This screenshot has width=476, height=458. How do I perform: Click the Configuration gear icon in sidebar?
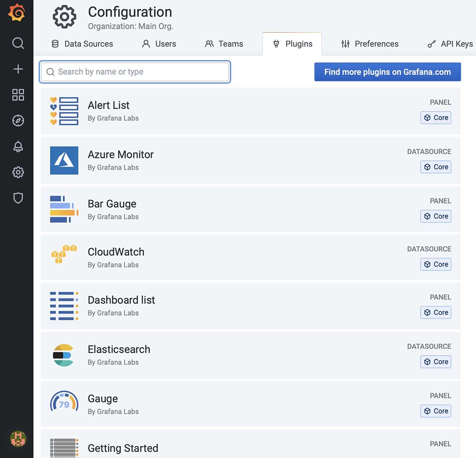(18, 172)
